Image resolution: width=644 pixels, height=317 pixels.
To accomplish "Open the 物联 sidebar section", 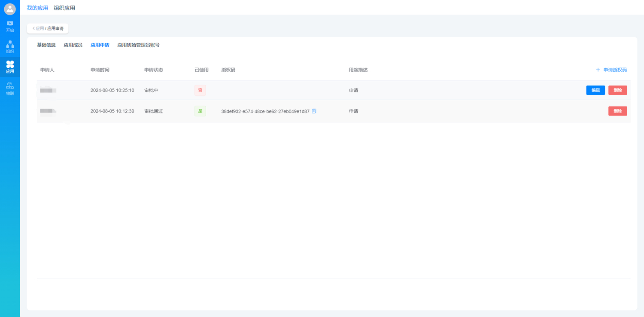I will click(x=10, y=88).
